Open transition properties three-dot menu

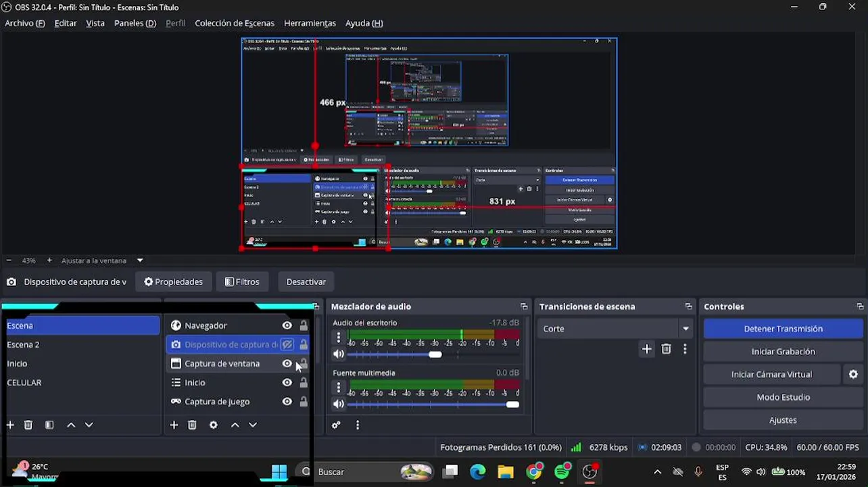685,349
